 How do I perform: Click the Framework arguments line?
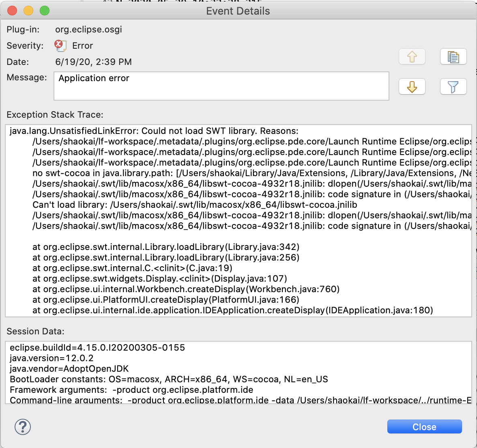[x=131, y=390]
